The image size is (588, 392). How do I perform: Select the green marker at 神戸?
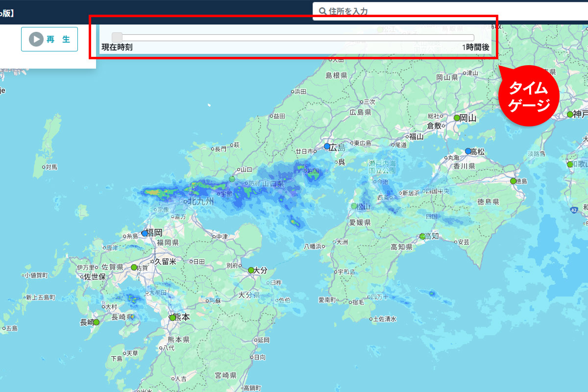pyautogui.click(x=570, y=115)
